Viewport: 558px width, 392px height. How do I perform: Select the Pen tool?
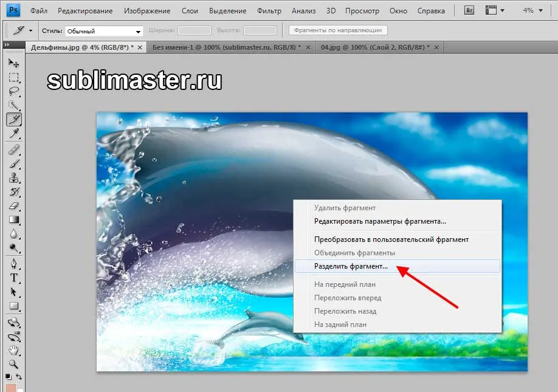coord(13,264)
